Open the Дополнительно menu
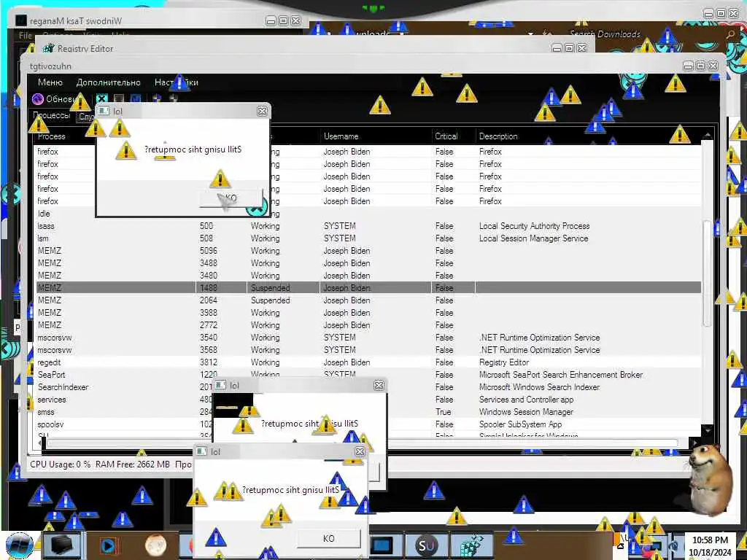The height and width of the screenshot is (560, 747). (x=108, y=82)
